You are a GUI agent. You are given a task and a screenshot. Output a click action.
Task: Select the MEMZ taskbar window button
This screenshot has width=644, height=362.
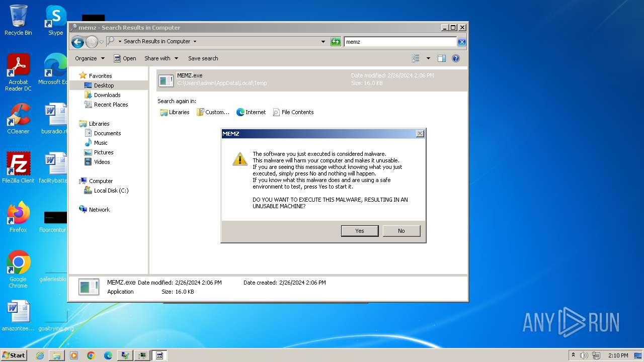159,355
